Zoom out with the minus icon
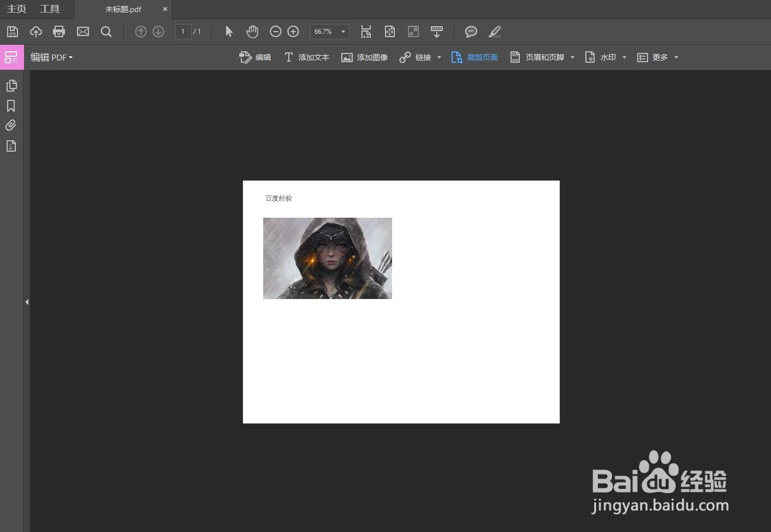The width and height of the screenshot is (771, 532). (276, 32)
